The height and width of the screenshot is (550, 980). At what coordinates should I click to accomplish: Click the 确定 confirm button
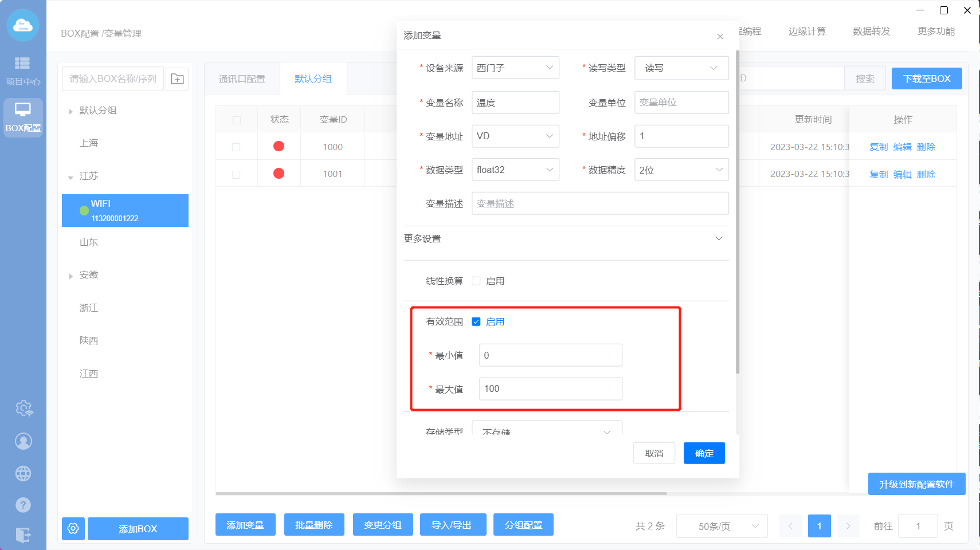704,453
